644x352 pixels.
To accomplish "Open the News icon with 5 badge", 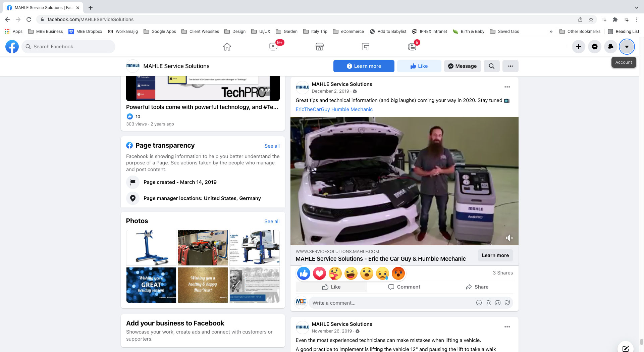I will coord(412,47).
